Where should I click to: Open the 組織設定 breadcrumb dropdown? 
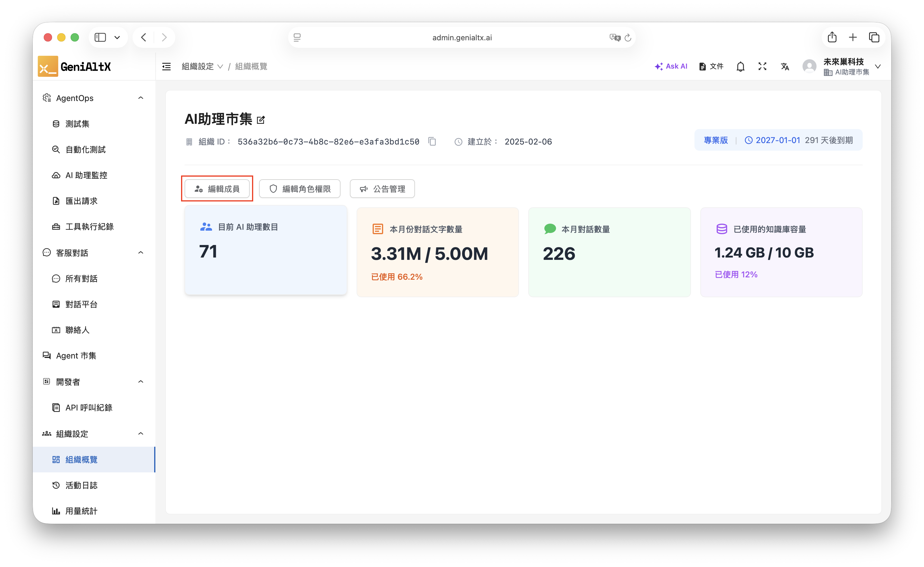tap(202, 66)
